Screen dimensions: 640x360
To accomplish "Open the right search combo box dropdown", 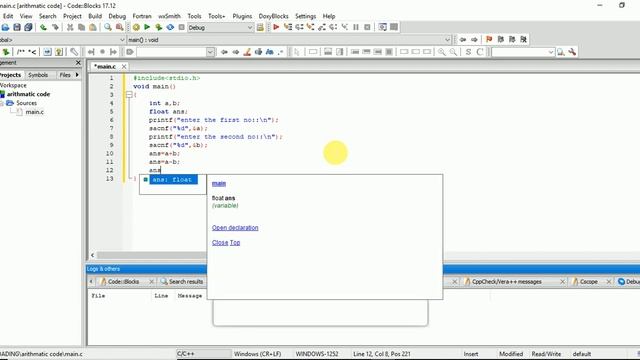I will tap(551, 52).
